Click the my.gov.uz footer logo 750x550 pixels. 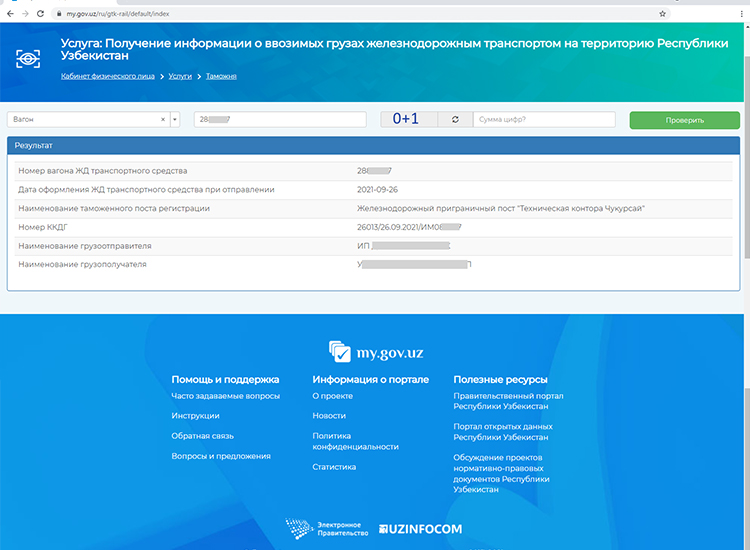375,351
